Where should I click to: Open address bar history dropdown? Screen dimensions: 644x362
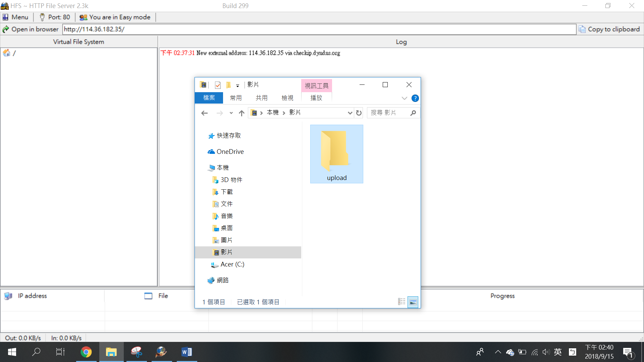[350, 113]
